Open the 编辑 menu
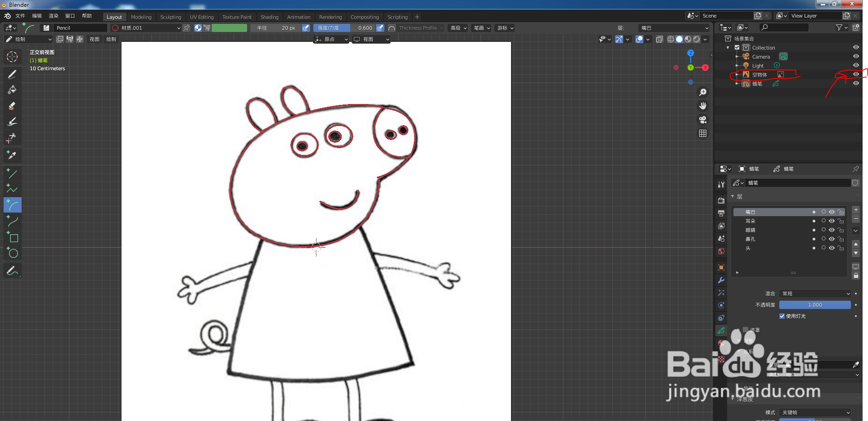The height and width of the screenshot is (421, 868). click(37, 16)
